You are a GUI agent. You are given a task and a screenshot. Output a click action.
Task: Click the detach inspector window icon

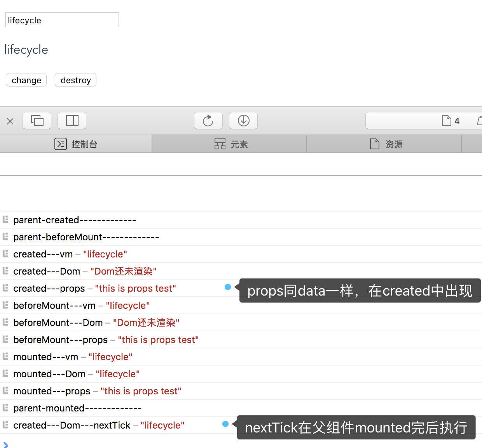37,121
